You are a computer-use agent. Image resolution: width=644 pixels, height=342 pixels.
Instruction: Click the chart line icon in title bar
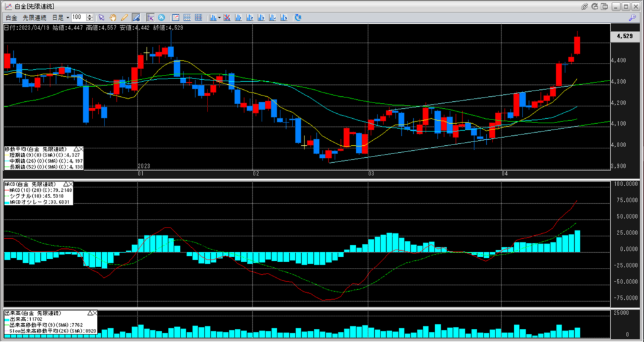(x=8, y=6)
